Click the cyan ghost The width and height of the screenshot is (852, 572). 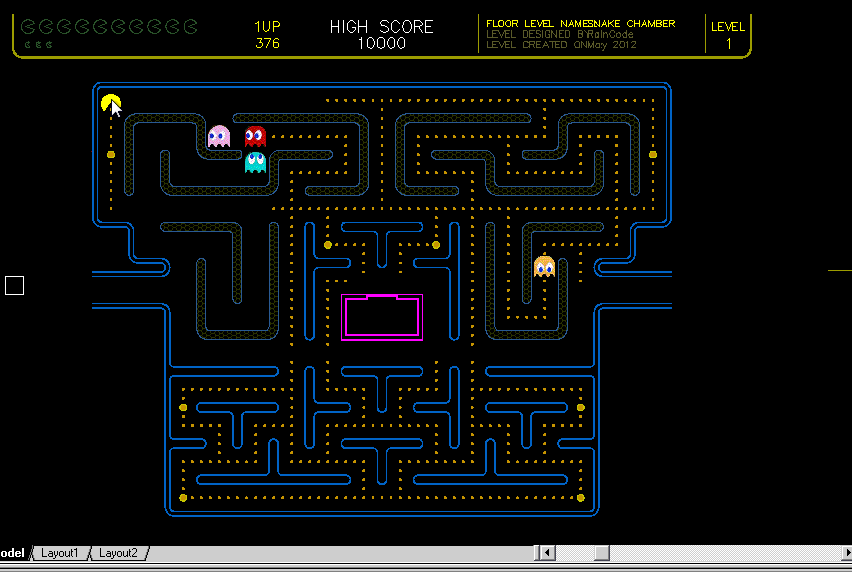click(x=255, y=162)
